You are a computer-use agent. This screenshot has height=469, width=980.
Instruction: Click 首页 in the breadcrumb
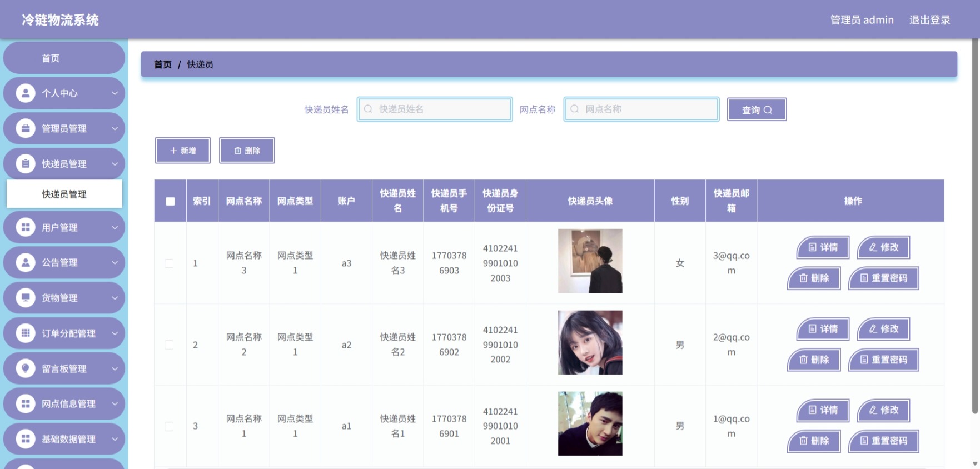point(163,64)
